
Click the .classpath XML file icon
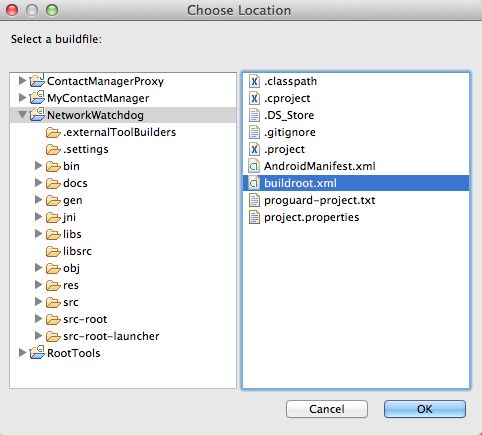click(x=254, y=81)
